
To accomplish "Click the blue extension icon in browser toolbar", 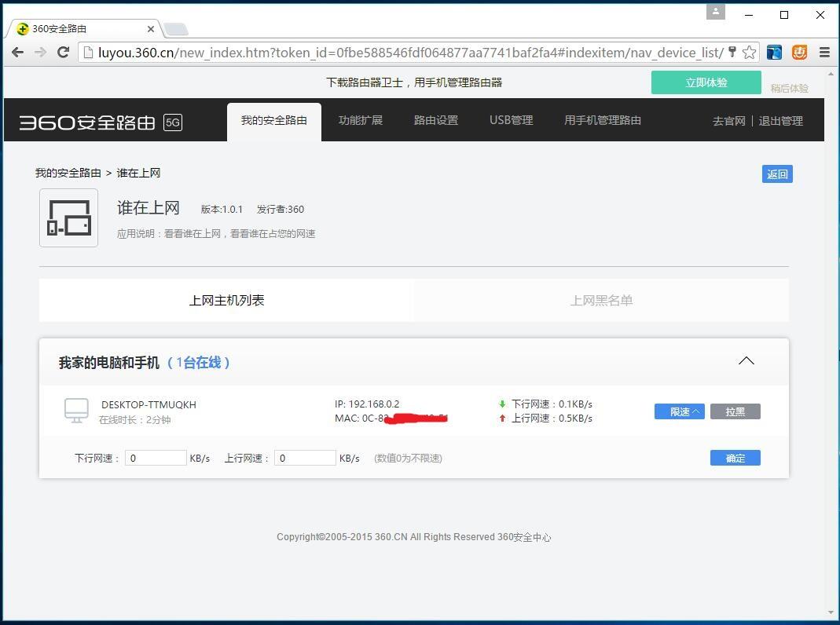I will click(773, 52).
